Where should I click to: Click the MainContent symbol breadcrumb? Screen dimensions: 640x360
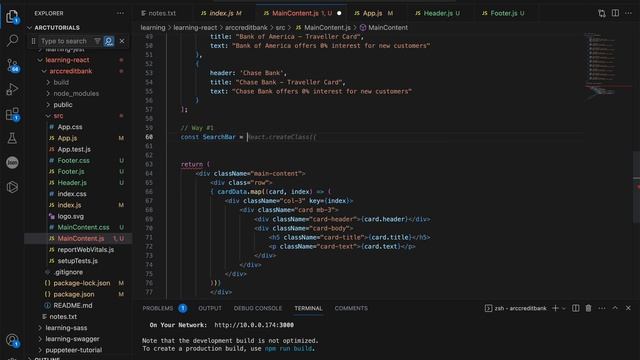(388, 28)
